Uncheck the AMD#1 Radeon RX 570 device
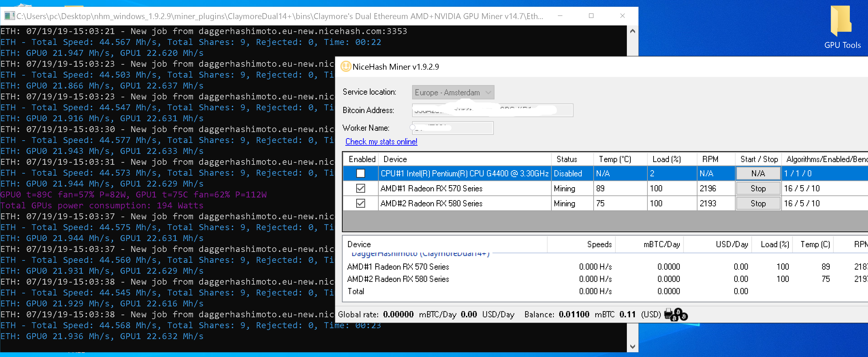868x357 pixels. coord(361,188)
